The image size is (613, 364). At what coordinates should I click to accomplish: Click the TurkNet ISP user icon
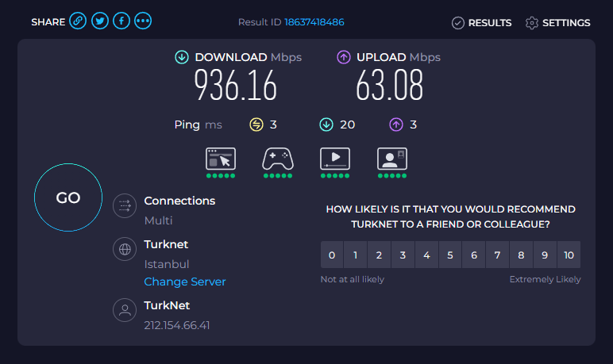click(125, 310)
